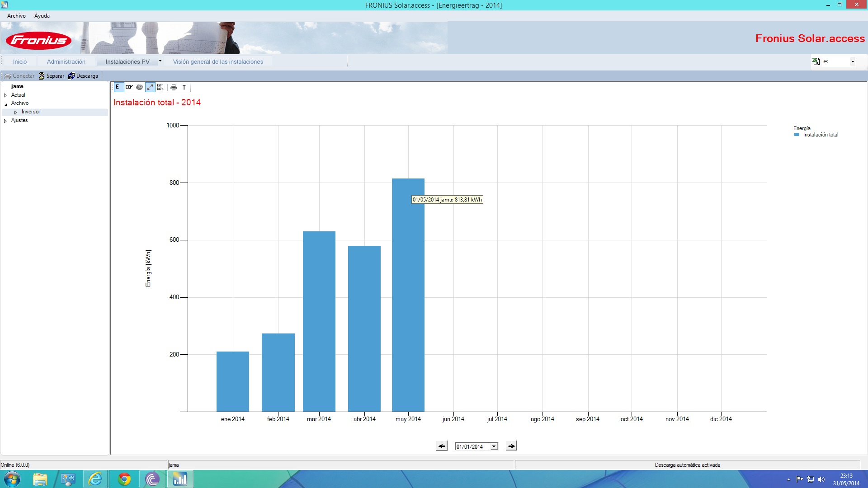The height and width of the screenshot is (488, 868).
Task: Toggle kWh/kWp normalized display
Action: [160, 87]
